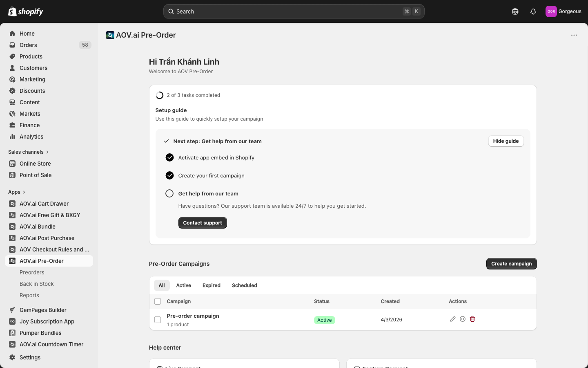Click the Products tag icon
The width and height of the screenshot is (588, 368).
(12, 56)
